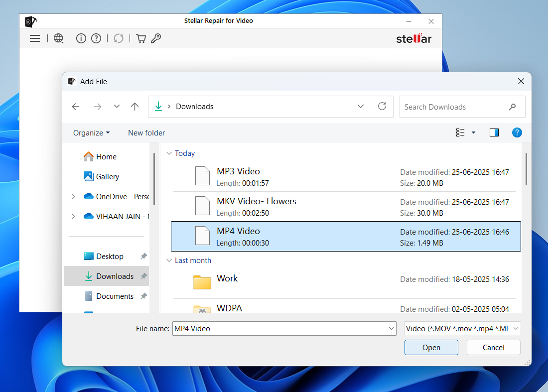Click the pin icon beside Documents

pos(143,296)
